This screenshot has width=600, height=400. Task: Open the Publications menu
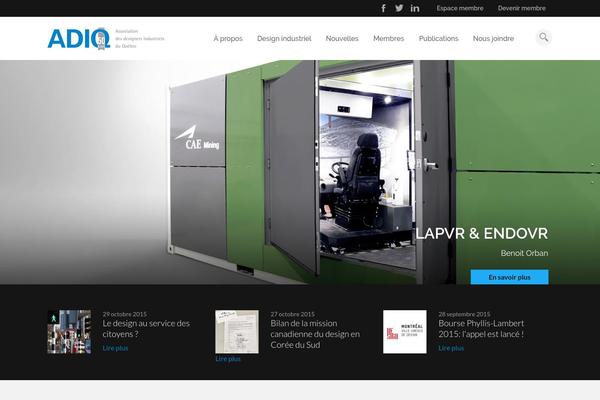pos(439,39)
